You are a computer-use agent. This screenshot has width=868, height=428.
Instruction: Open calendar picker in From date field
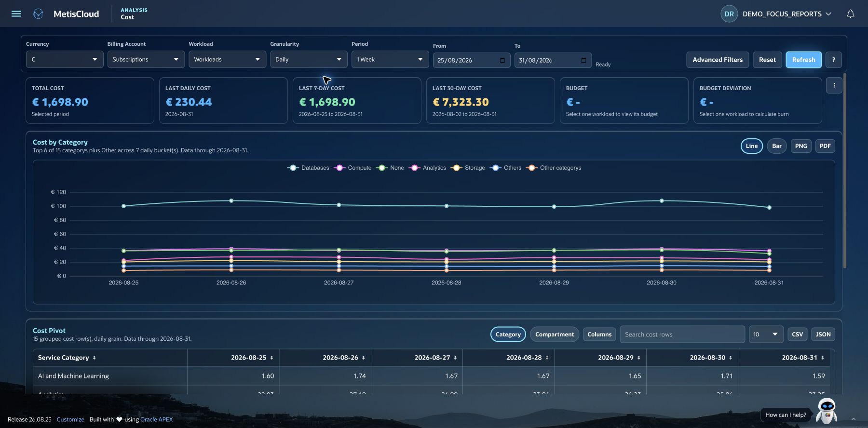click(502, 60)
